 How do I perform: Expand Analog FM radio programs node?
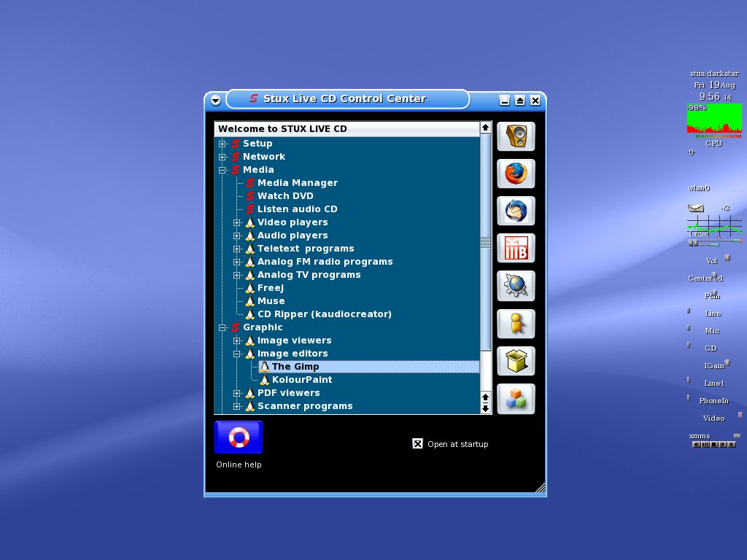coord(237,262)
